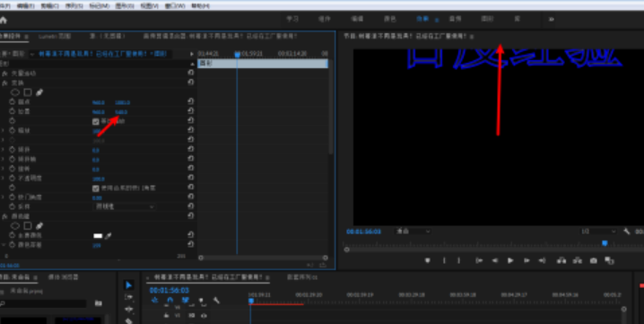
Task: Open the Sampling dropdown in Effect Controls
Action: point(124,206)
